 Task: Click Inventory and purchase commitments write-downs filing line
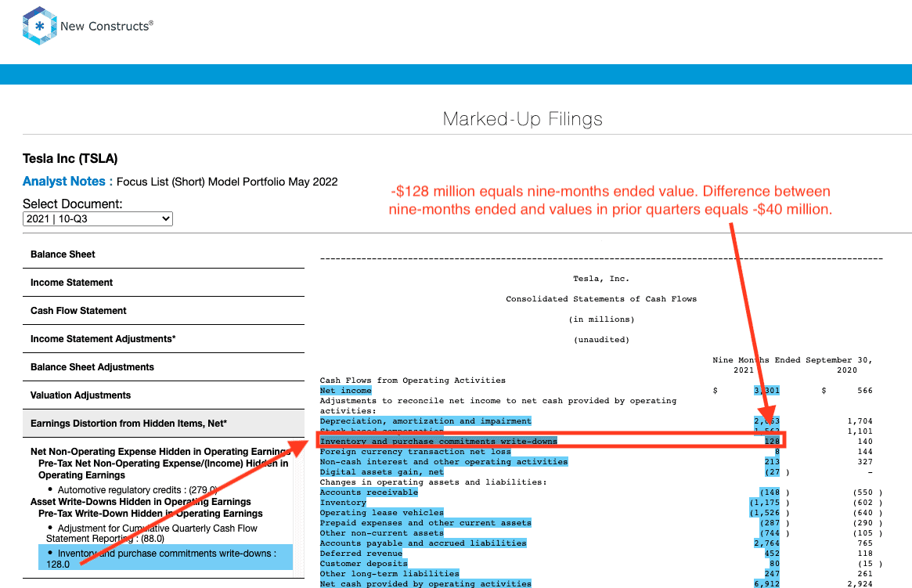pos(438,442)
